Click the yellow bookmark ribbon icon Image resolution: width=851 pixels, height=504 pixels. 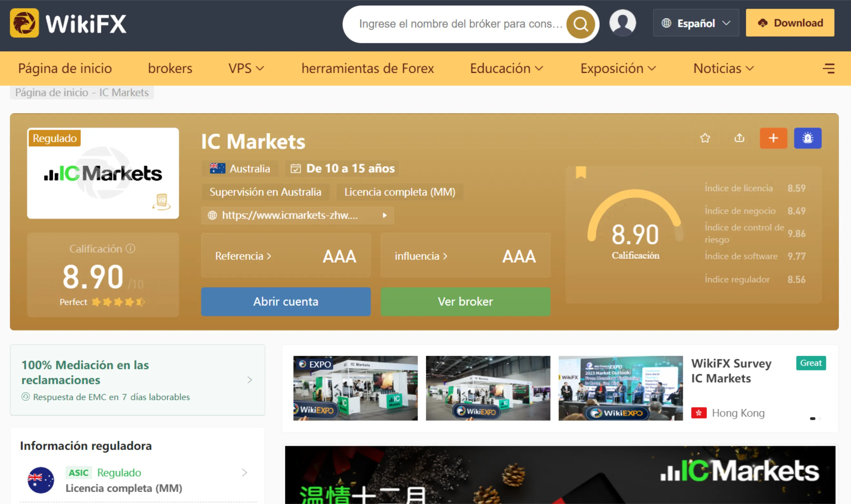pyautogui.click(x=581, y=172)
